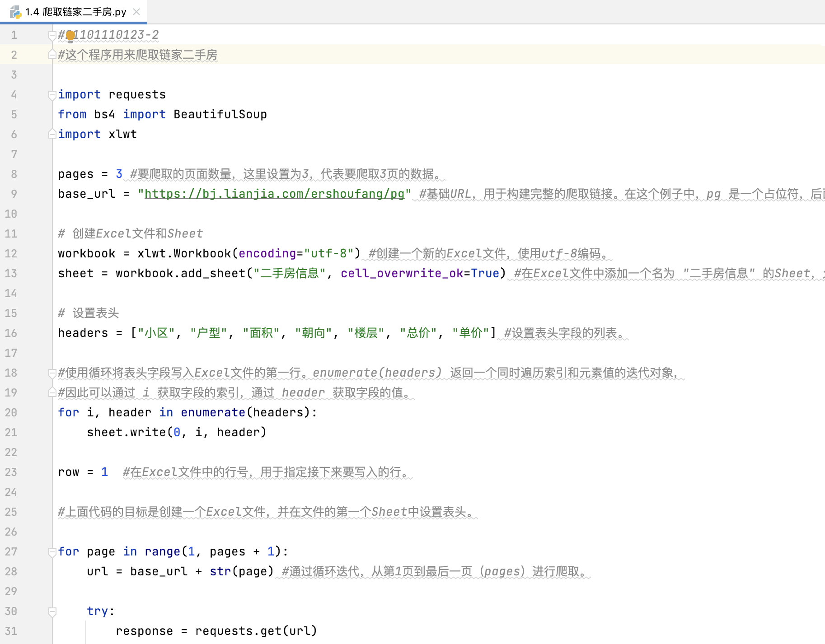The width and height of the screenshot is (825, 644).
Task: Click line number 16 in the gutter
Action: pos(11,333)
